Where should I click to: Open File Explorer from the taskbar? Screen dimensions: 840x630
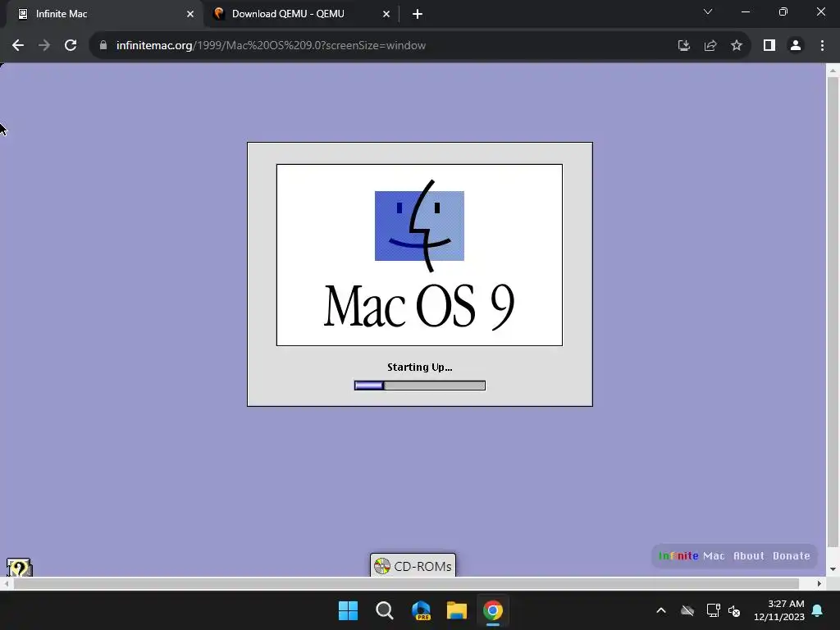point(457,610)
